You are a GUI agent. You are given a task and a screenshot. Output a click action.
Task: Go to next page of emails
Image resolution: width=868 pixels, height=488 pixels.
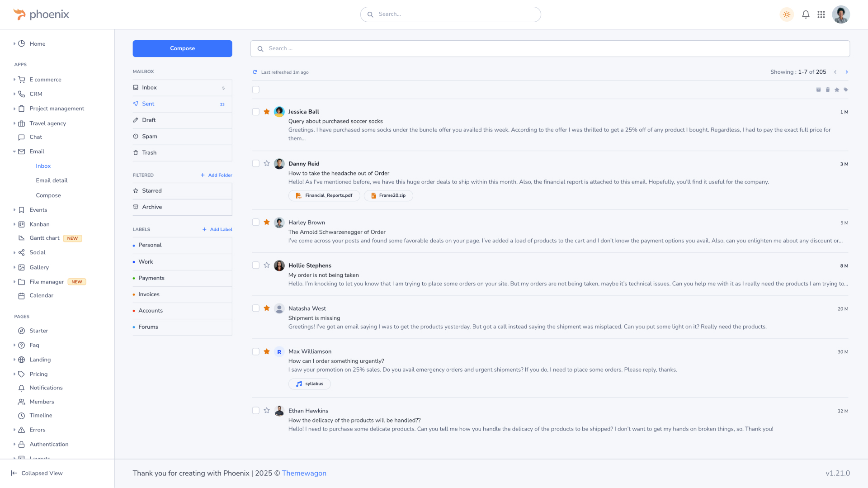[847, 72]
